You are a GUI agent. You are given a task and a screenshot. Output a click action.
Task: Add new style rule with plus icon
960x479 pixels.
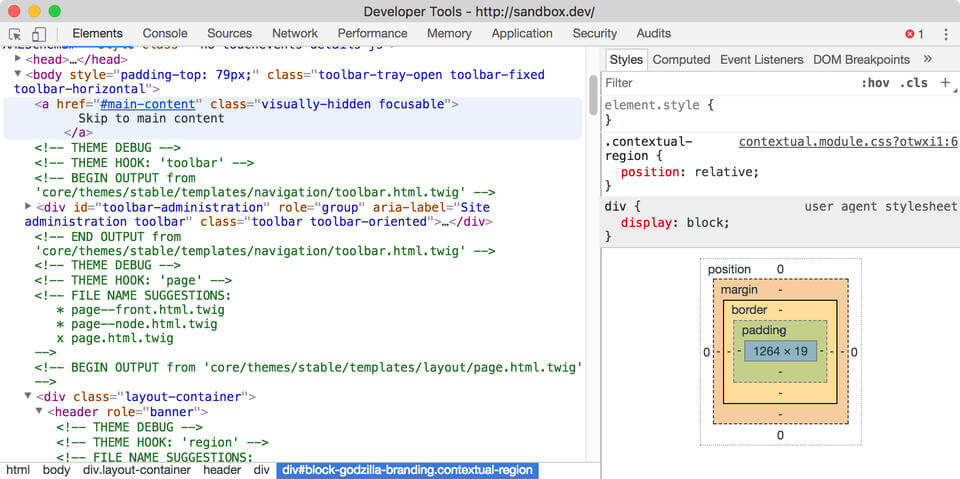point(945,82)
